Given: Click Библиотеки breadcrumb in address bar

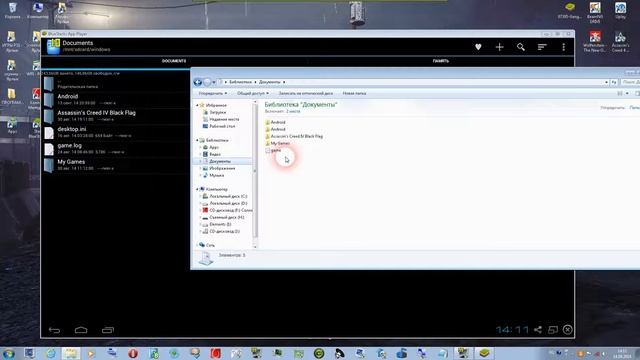Looking at the screenshot, I should [x=240, y=82].
